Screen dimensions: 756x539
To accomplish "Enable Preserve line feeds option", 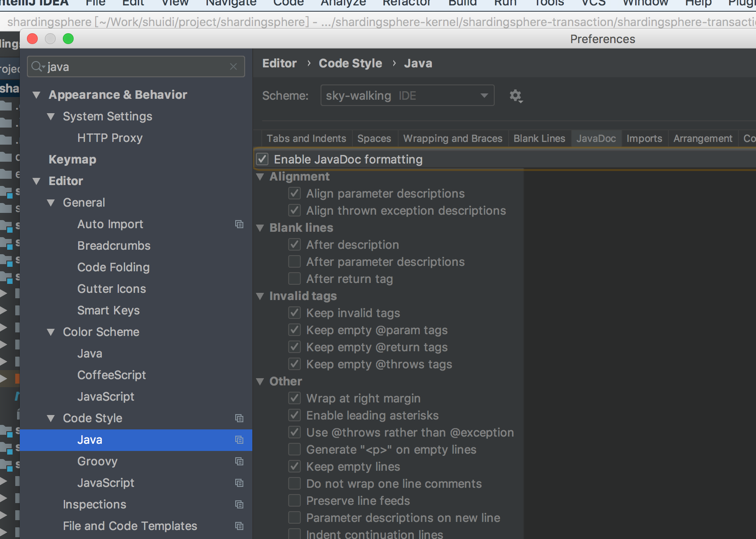I will 294,501.
